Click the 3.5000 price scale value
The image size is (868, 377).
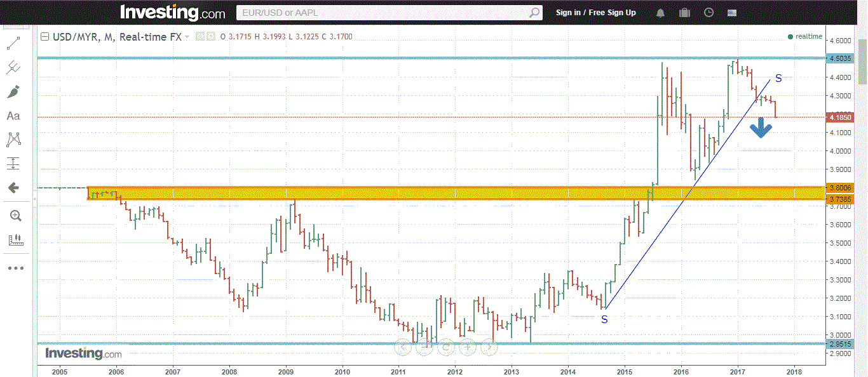tap(840, 243)
